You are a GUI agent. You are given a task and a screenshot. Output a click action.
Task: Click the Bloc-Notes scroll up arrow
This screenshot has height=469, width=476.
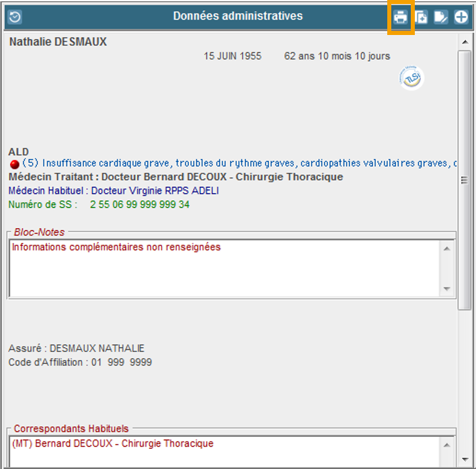click(x=447, y=248)
